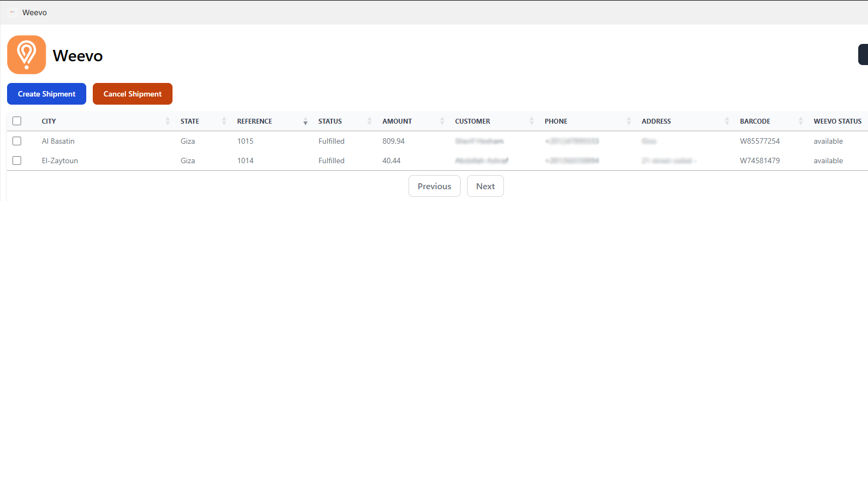Click the STATUS column header
The width and height of the screenshot is (868, 488).
(x=330, y=121)
